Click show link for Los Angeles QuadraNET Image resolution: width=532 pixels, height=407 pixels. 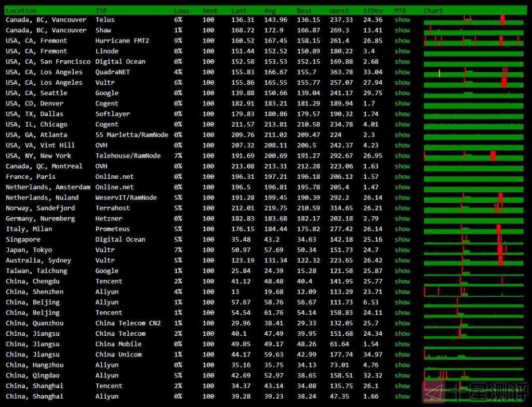[402, 72]
